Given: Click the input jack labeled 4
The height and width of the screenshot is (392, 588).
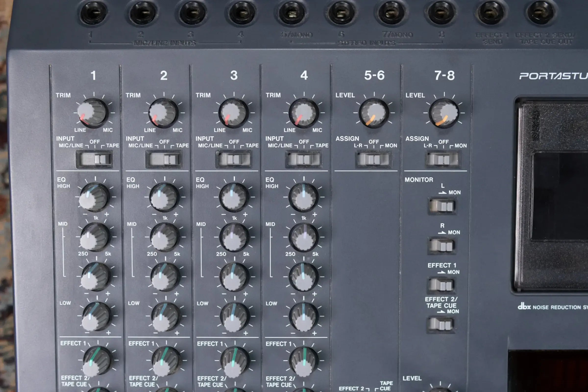Looking at the screenshot, I should point(242,12).
